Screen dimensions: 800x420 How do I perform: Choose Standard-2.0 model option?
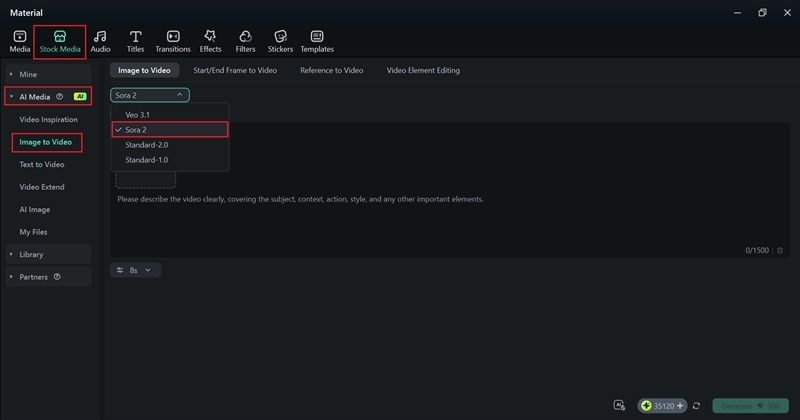point(170,145)
